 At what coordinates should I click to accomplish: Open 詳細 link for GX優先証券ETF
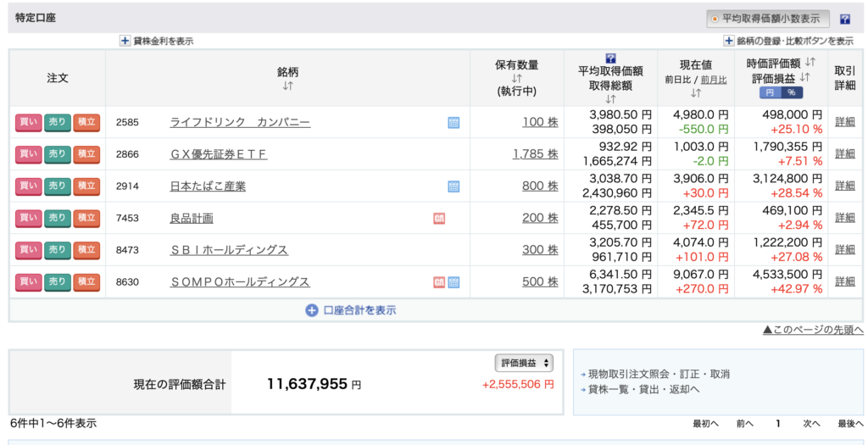(x=844, y=153)
